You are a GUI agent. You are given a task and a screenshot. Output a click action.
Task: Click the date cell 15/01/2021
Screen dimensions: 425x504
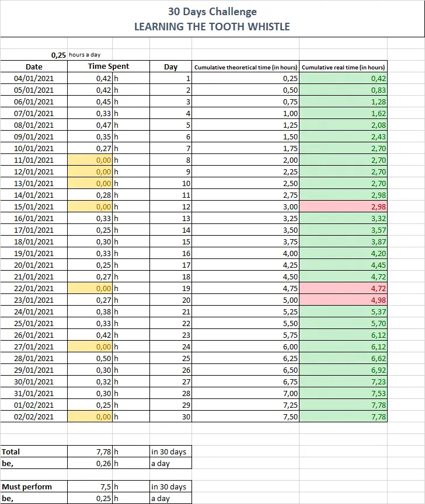[34, 206]
